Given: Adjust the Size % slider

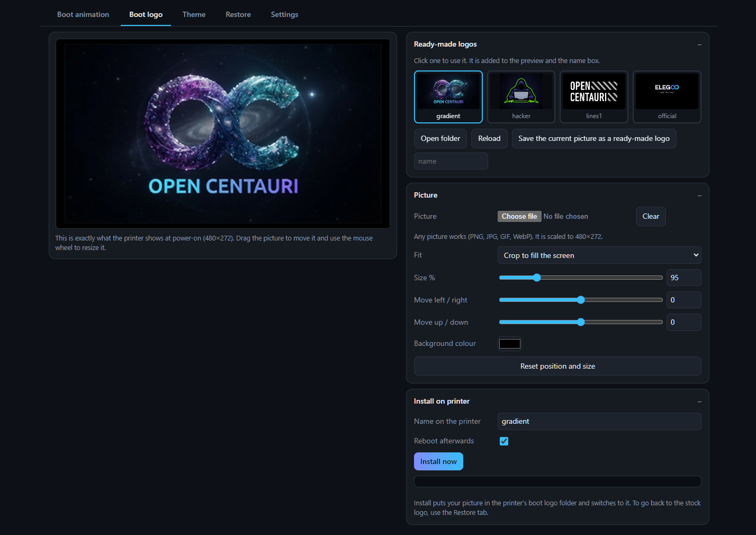Looking at the screenshot, I should (x=581, y=278).
